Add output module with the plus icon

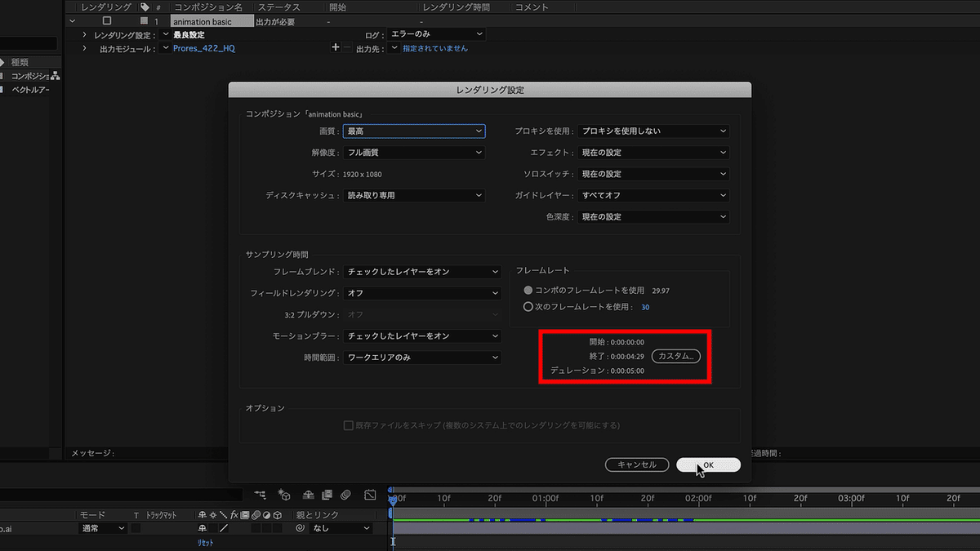tap(335, 48)
